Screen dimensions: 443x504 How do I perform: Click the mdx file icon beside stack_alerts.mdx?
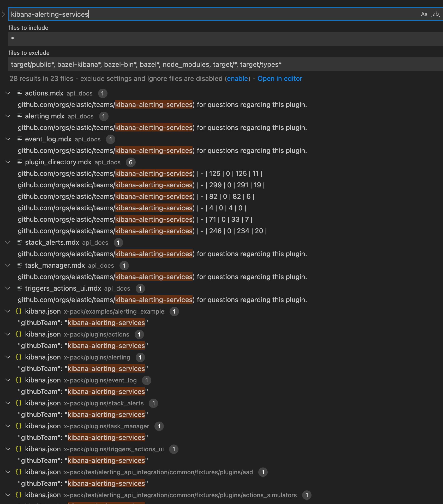pyautogui.click(x=20, y=242)
